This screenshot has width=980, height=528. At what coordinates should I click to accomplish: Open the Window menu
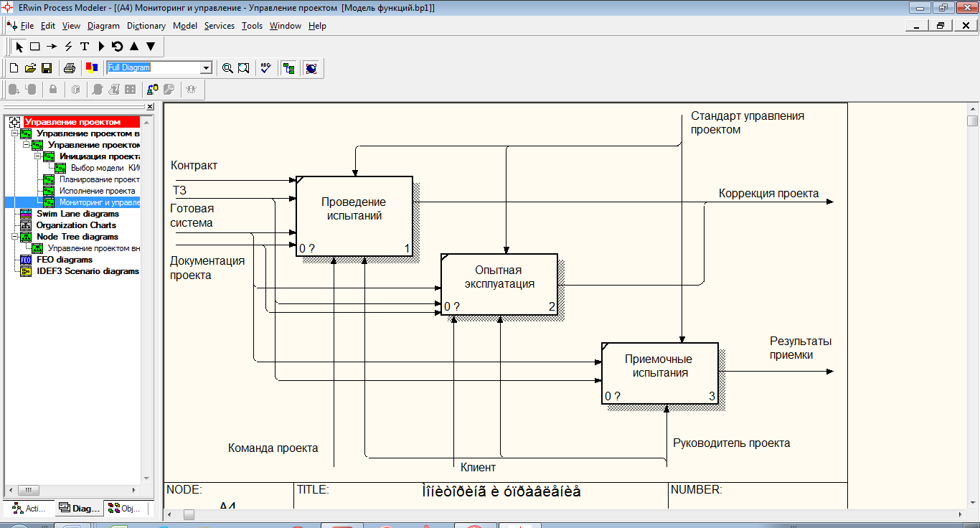point(286,26)
